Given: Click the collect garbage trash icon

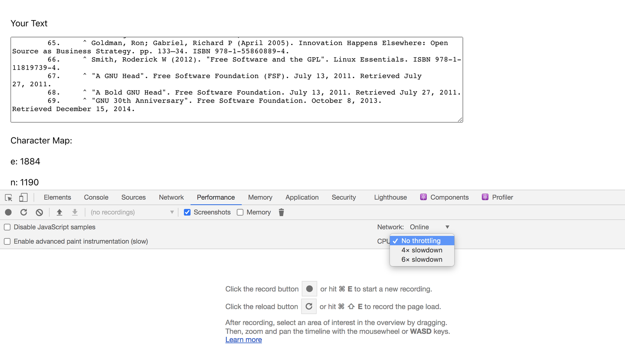Looking at the screenshot, I should point(281,212).
